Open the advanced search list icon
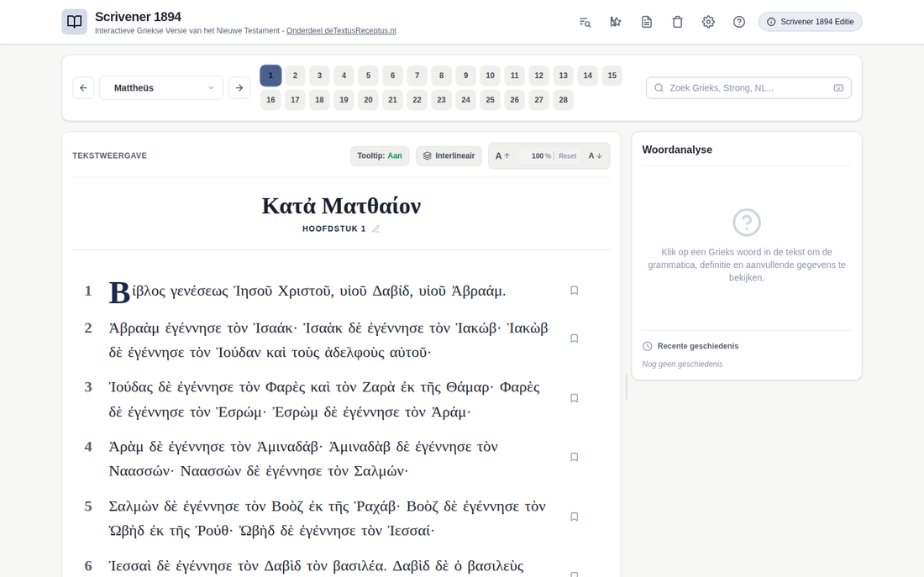The height and width of the screenshot is (577, 924). 585,22
